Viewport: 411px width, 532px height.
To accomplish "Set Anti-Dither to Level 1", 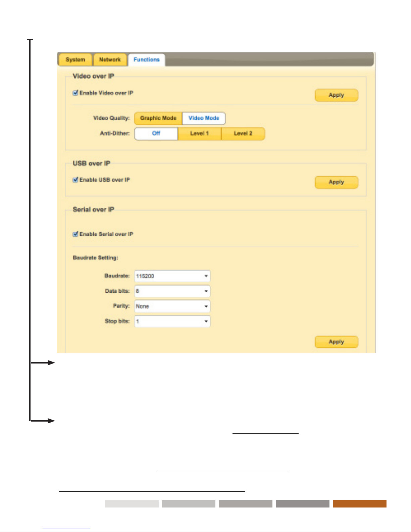I will (199, 134).
